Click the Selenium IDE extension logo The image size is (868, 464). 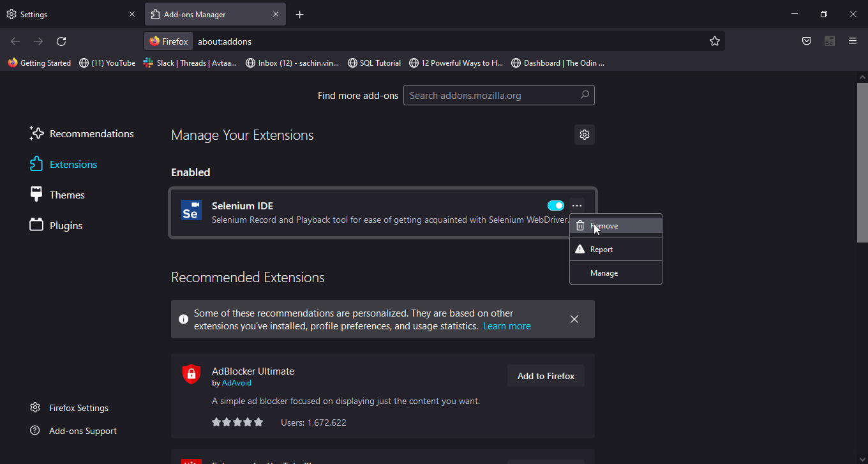(x=191, y=210)
